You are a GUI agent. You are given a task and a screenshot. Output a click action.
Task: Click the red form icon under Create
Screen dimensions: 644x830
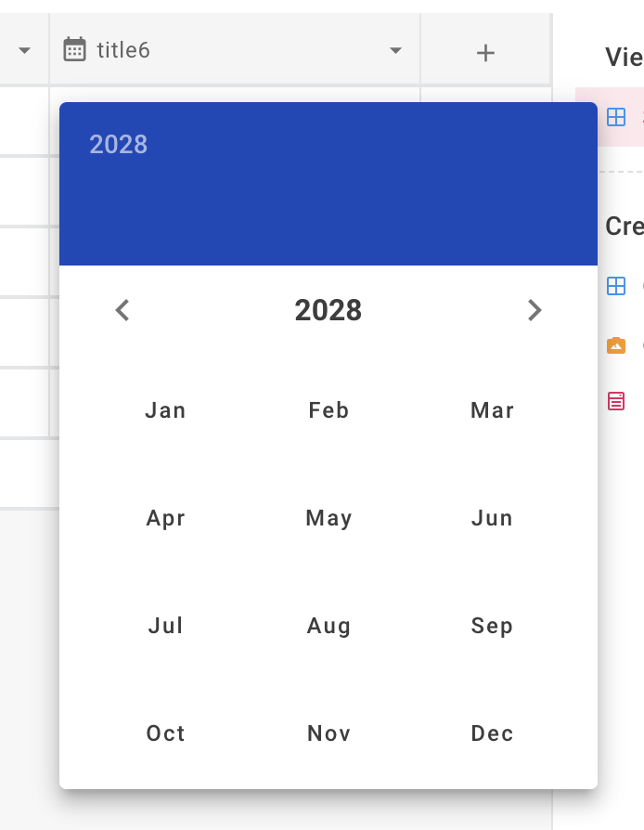coord(615,402)
